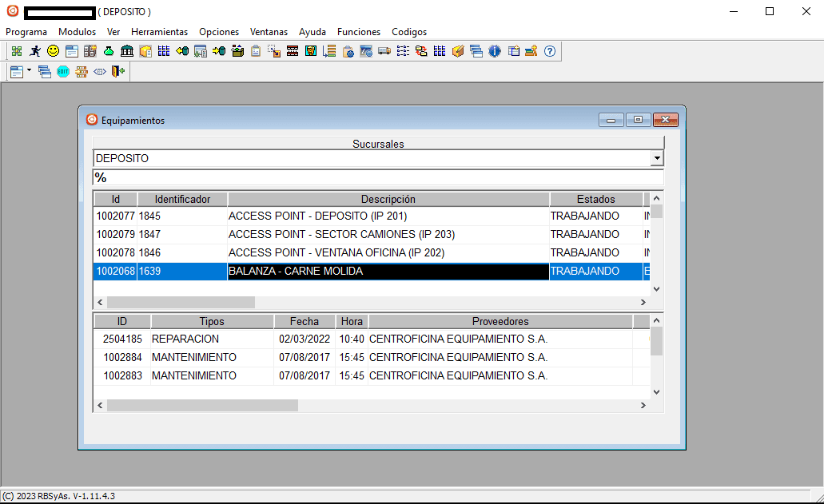The width and height of the screenshot is (824, 504).
Task: Click the running man toolbar icon
Action: pyautogui.click(x=35, y=51)
